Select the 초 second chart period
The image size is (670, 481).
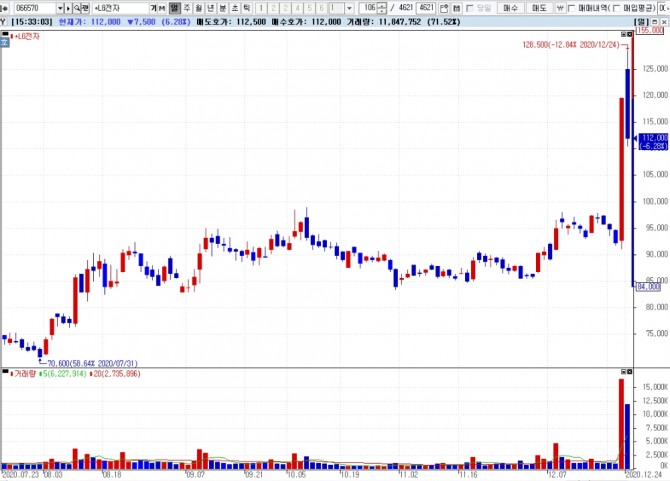coord(235,8)
